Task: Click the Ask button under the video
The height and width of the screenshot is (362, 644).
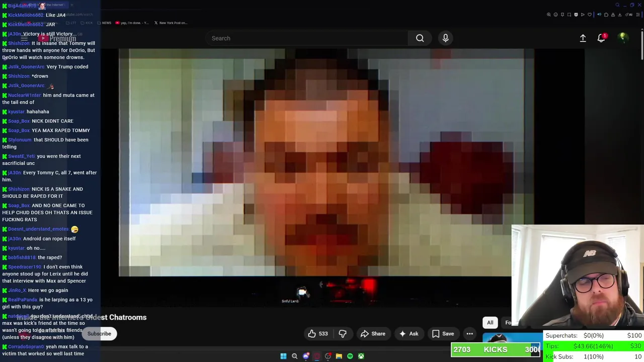Action: pos(409,333)
